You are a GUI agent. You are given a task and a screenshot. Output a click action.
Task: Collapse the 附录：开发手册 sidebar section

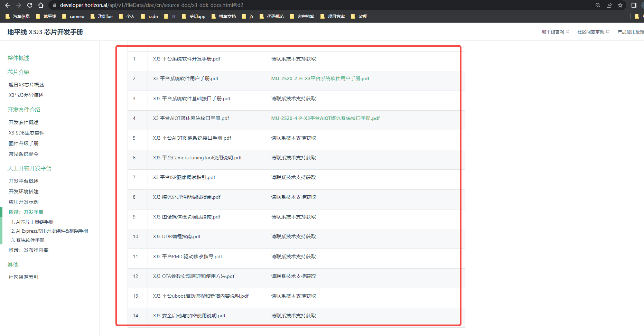pyautogui.click(x=26, y=212)
